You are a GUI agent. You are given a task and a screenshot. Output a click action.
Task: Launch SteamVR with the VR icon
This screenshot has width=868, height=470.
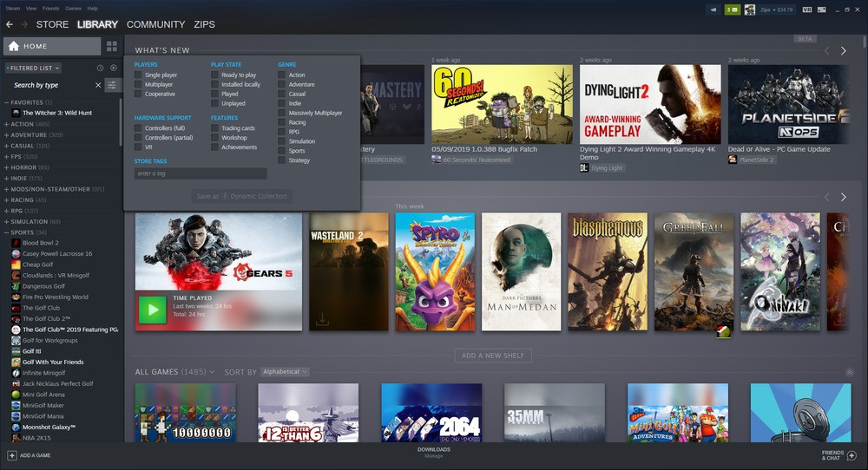click(x=807, y=10)
